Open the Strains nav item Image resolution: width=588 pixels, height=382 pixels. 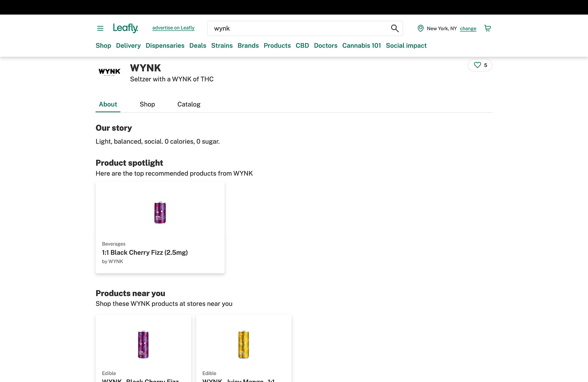(222, 46)
